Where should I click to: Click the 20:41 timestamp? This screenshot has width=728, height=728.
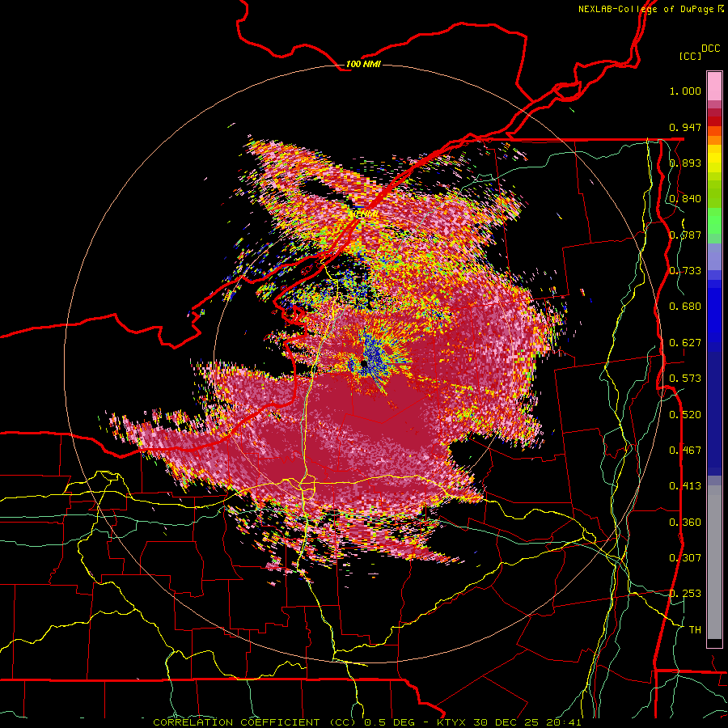pos(564,722)
